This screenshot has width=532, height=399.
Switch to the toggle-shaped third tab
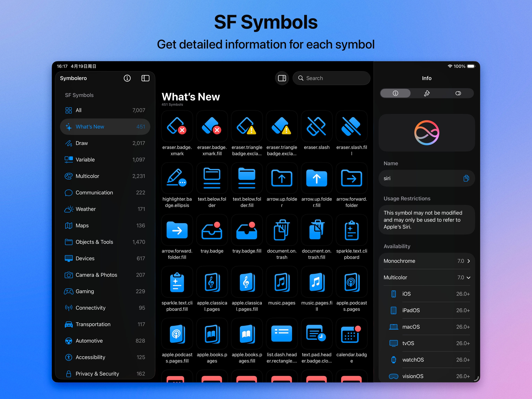pyautogui.click(x=458, y=93)
